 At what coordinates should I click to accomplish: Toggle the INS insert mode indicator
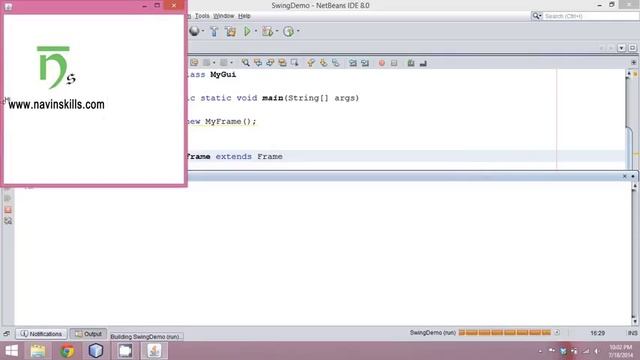tap(632, 333)
